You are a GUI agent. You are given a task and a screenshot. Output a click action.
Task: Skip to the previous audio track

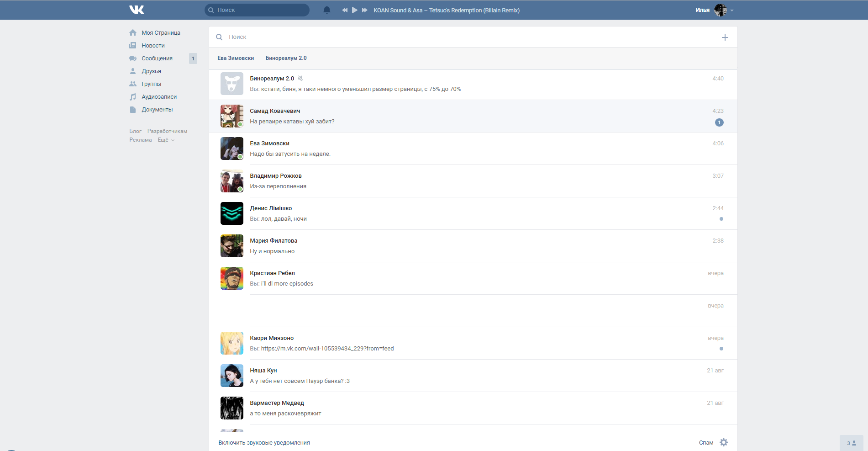[x=345, y=10]
